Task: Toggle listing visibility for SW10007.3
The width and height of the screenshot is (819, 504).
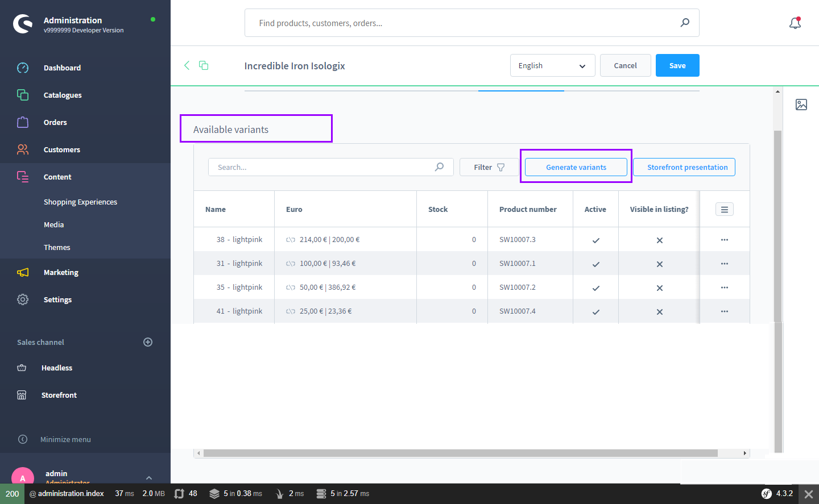Action: point(660,240)
